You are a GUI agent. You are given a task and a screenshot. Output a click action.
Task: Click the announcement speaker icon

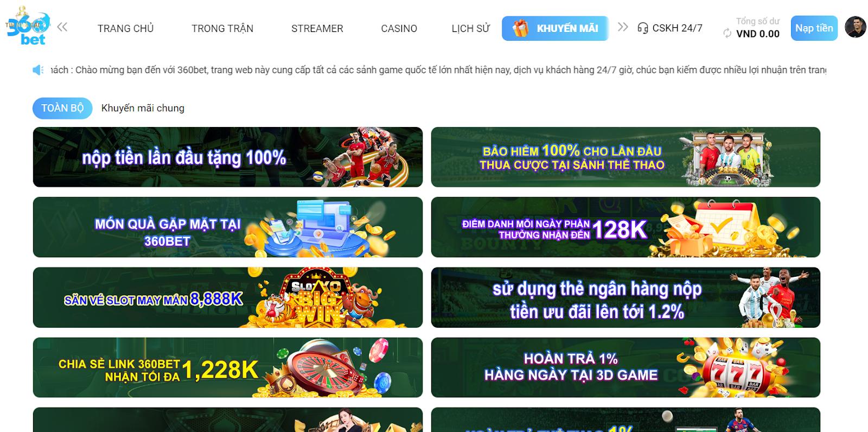38,70
